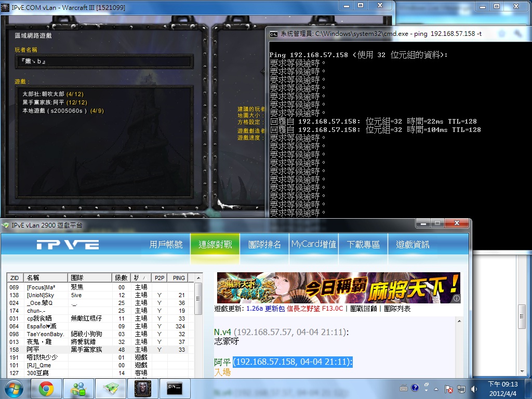This screenshot has height=399, width=532.
Task: Sort player list by PING column
Action: [x=179, y=278]
